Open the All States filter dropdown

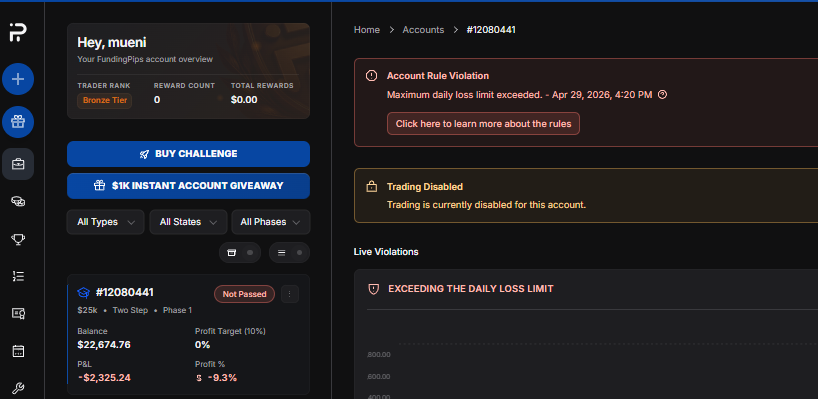[188, 222]
